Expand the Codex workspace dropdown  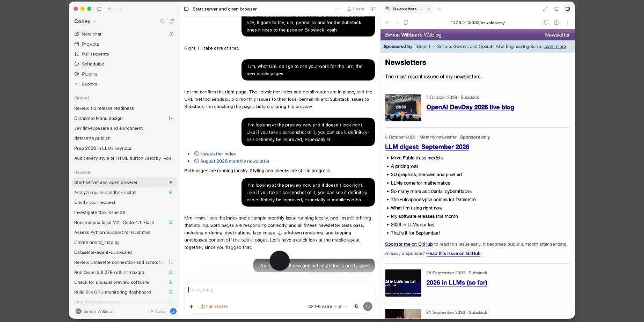tap(85, 21)
